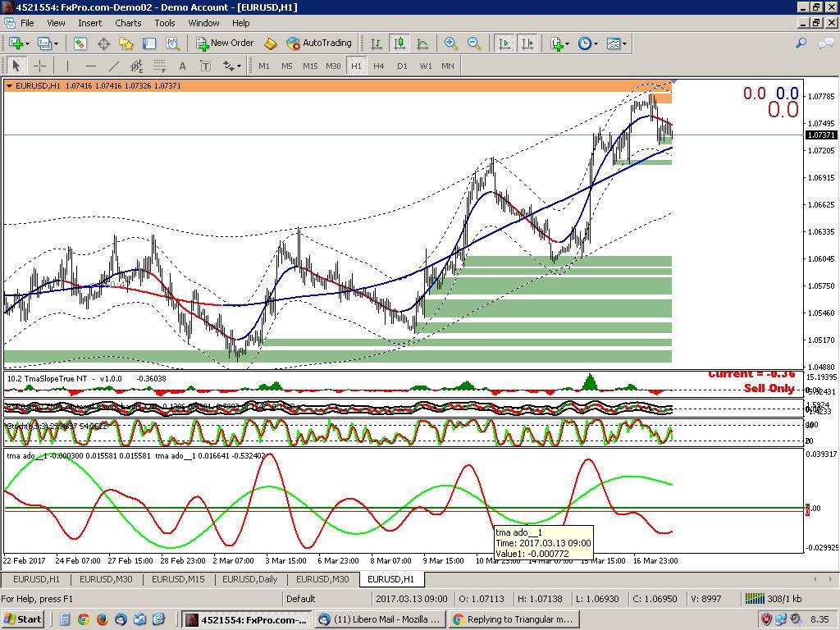840x630 pixels.
Task: Toggle the chart shift option
Action: [x=529, y=43]
